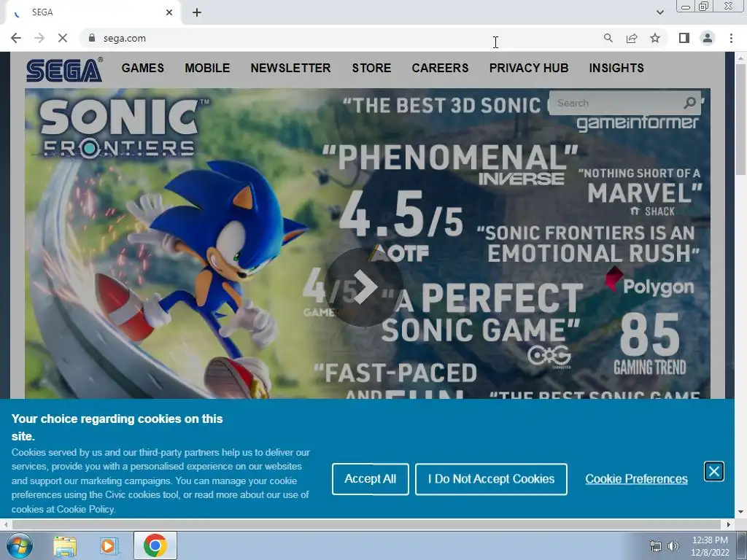
Task: Launch Windows Media Player from taskbar
Action: [109, 545]
